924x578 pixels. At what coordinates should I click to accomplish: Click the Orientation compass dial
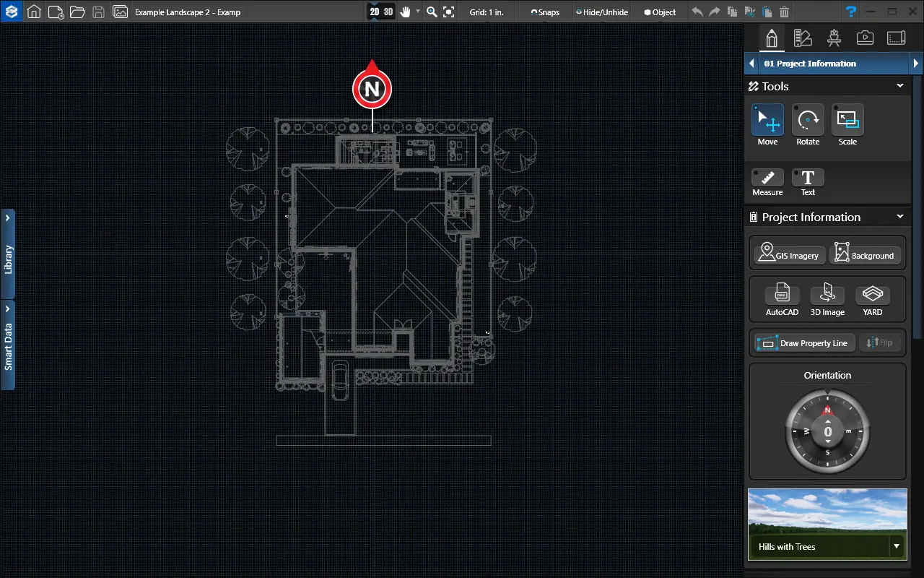(827, 432)
